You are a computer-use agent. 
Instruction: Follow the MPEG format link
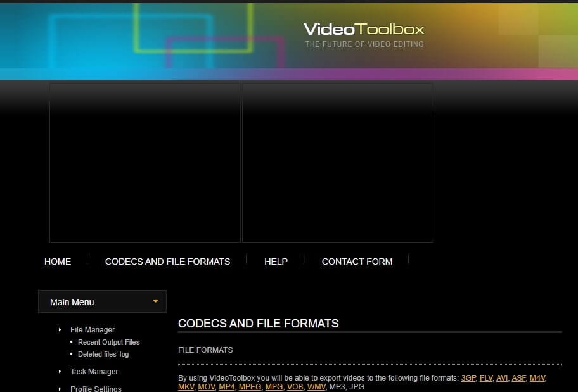point(250,387)
